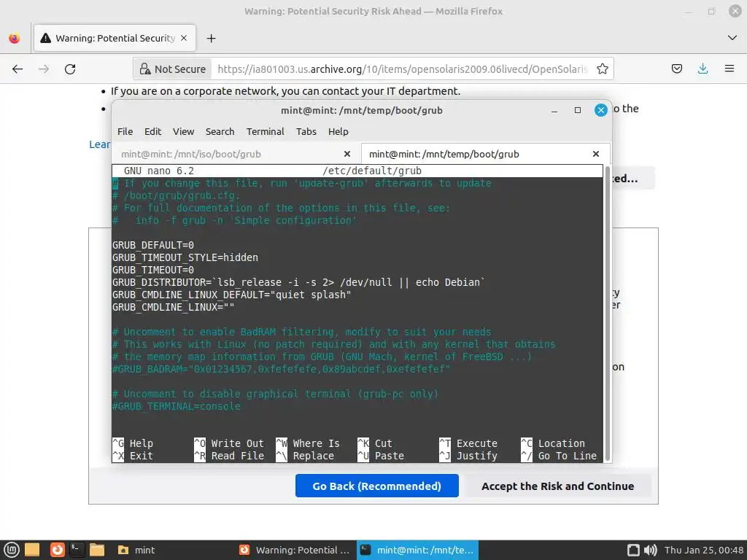Click GRUB_CMDLINE_LINUX_DEFAULT="quiet splash" line
The height and width of the screenshot is (560, 747).
coord(231,295)
